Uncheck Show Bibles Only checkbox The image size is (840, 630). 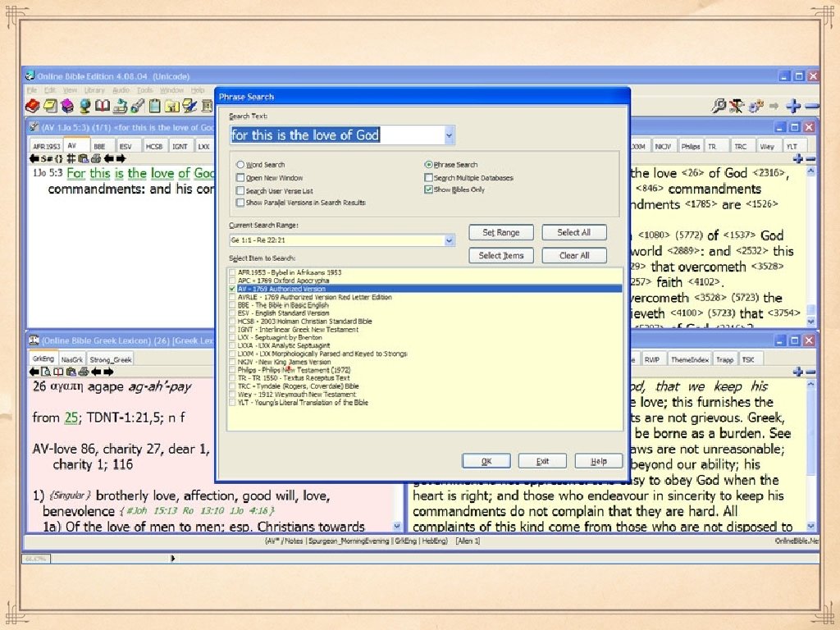pyautogui.click(x=428, y=189)
